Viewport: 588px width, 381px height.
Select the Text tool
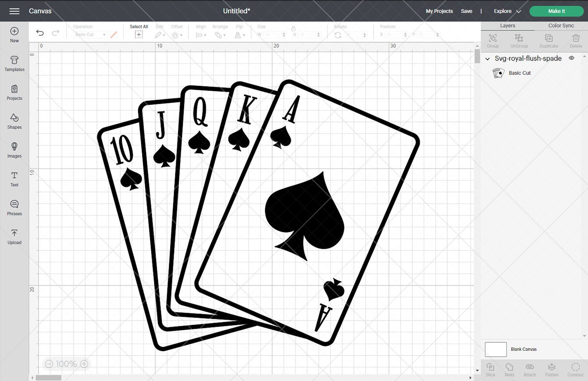tap(14, 178)
